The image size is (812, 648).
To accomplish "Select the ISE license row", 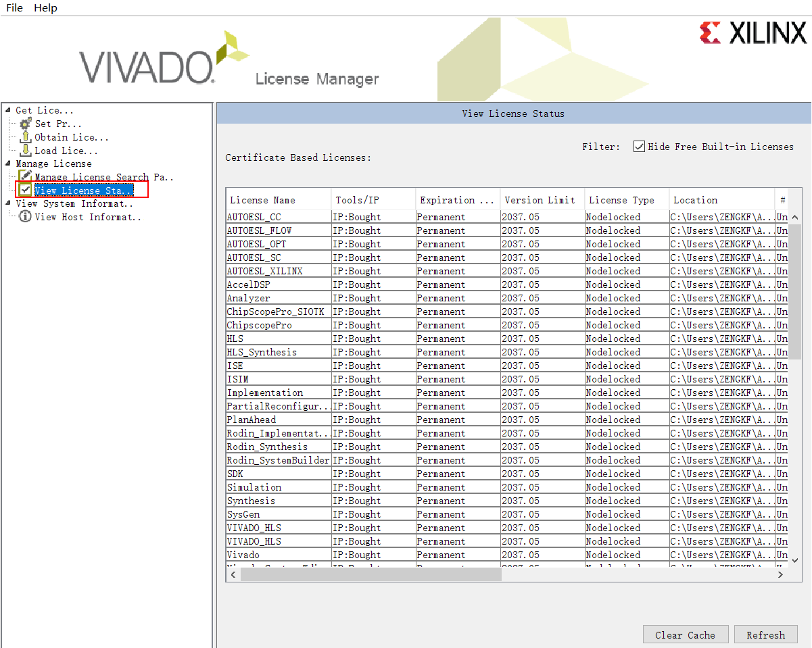I will pyautogui.click(x=507, y=366).
